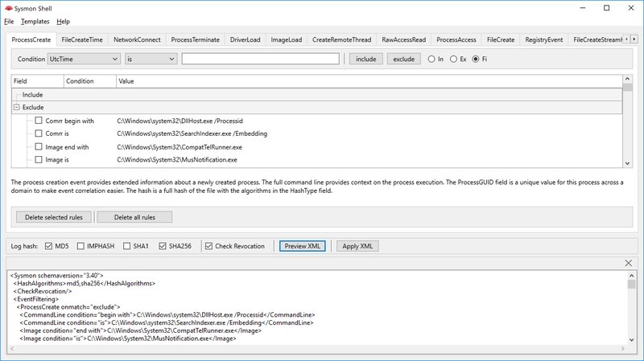Screen dimensions: 644x361
Task: Click the Sysmon Shell app icon in title bar
Action: click(x=9, y=8)
